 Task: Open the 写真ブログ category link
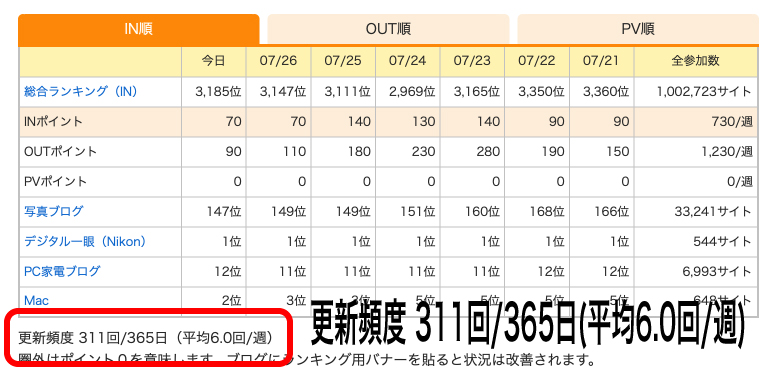tap(54, 211)
